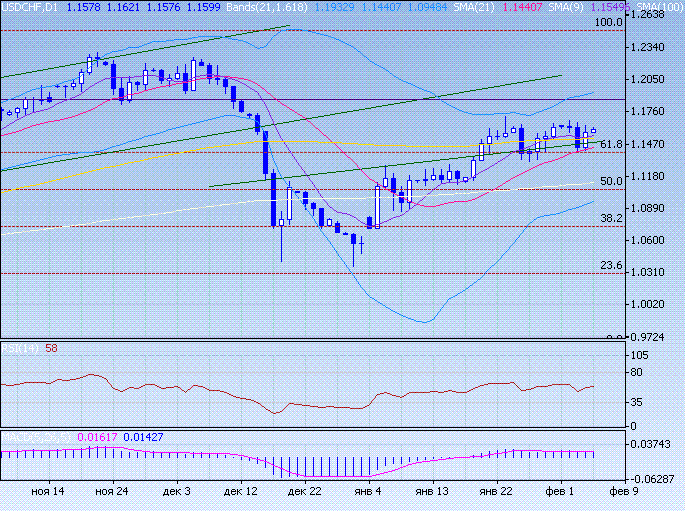Click the ноя 14 date label
The width and height of the screenshot is (685, 511).
pos(48,492)
